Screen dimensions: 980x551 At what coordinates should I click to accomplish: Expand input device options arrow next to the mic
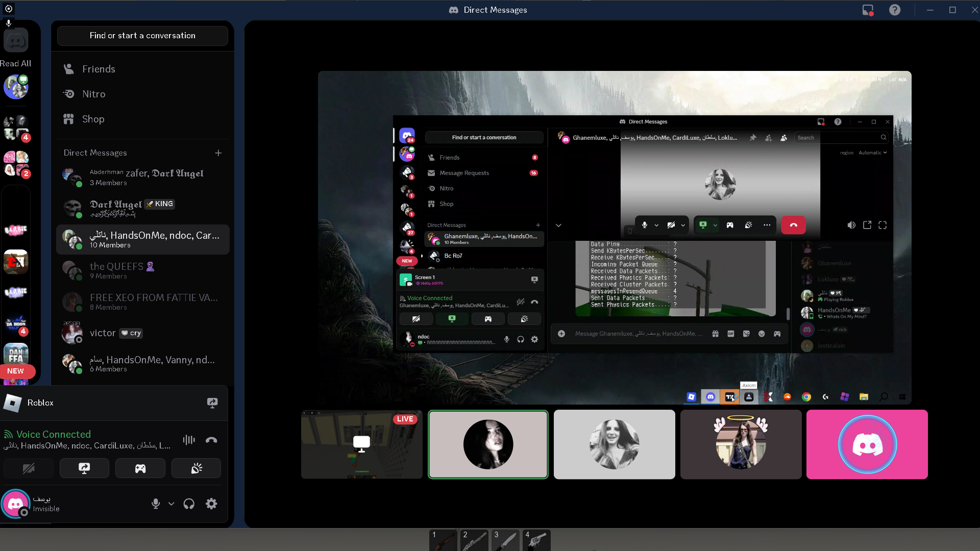click(171, 504)
